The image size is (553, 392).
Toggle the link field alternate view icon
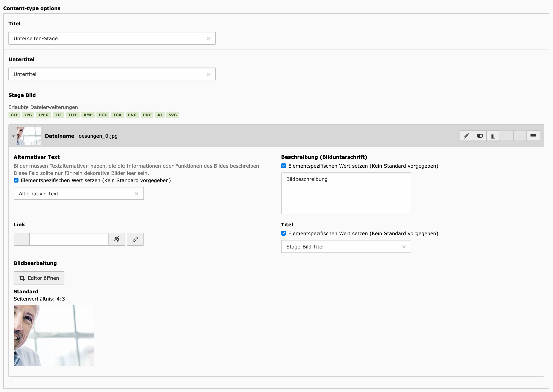point(117,239)
